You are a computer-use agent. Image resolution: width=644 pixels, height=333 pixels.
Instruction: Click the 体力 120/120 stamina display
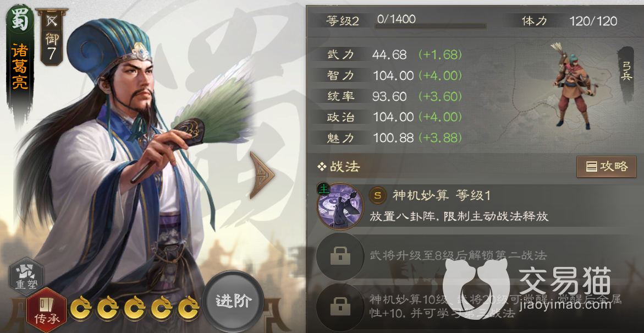[x=569, y=20]
